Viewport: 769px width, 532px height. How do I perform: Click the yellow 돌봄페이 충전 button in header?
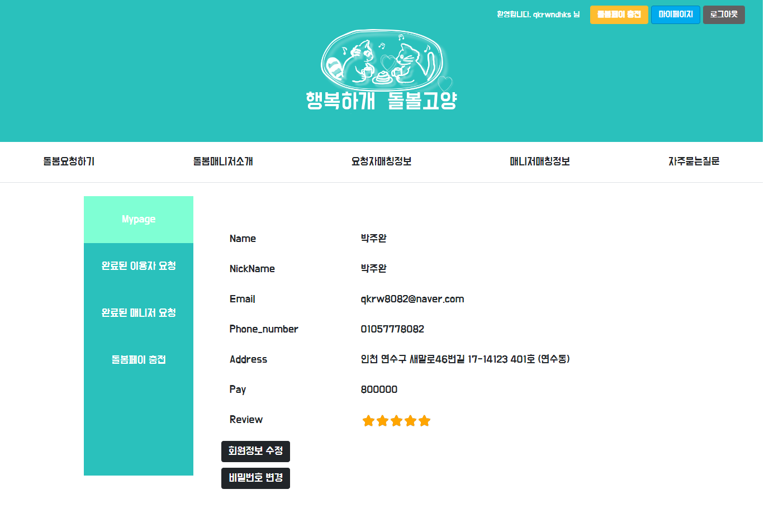click(x=619, y=15)
